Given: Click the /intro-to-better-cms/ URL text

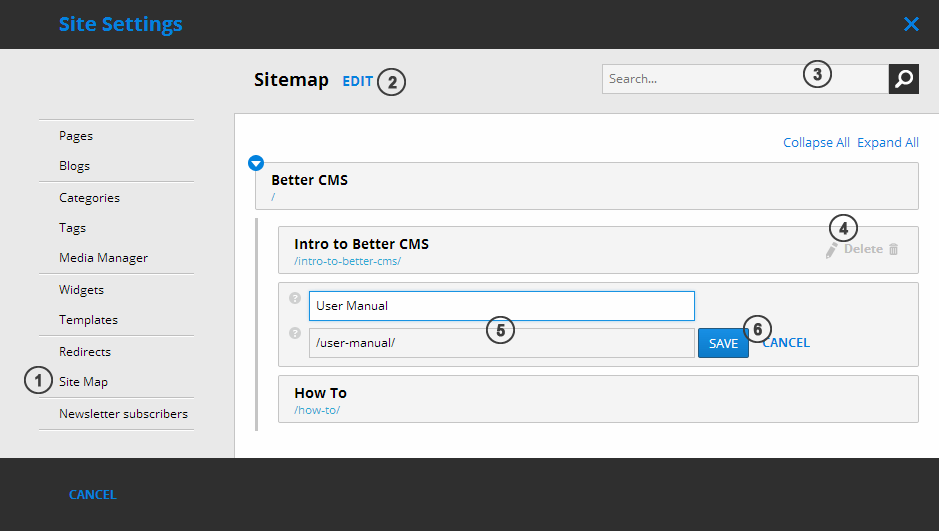Looking at the screenshot, I should (x=347, y=261).
